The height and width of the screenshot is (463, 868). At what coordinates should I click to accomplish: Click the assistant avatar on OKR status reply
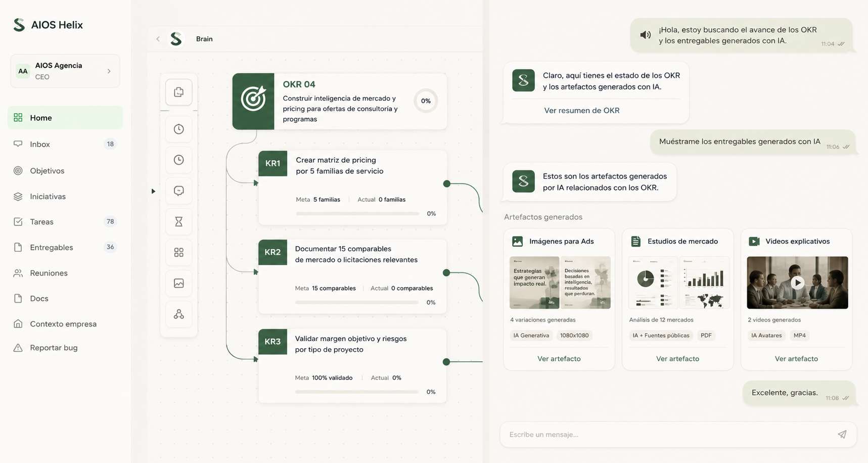tap(523, 80)
